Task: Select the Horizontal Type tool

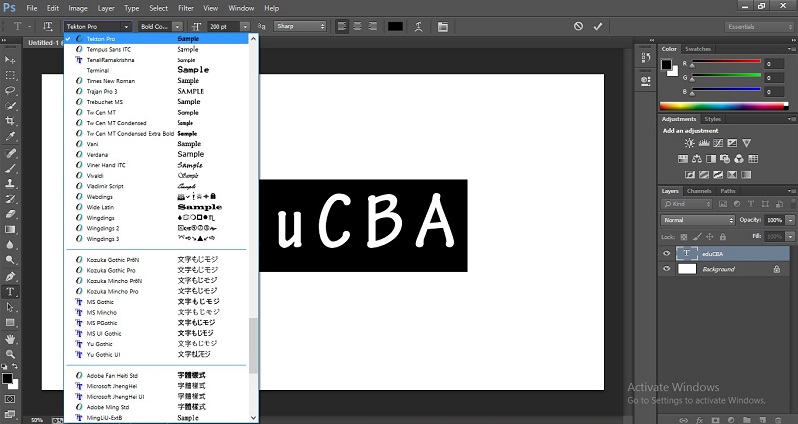Action: (10, 292)
